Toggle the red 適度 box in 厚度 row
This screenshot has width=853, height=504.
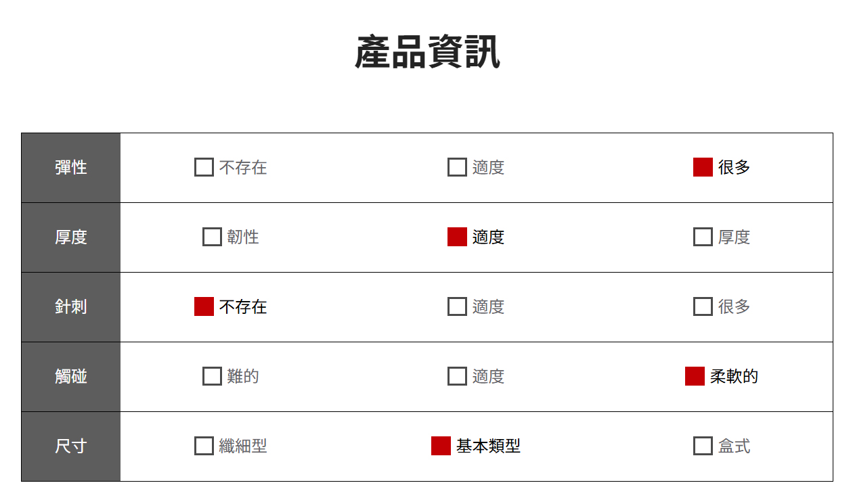pyautogui.click(x=457, y=237)
